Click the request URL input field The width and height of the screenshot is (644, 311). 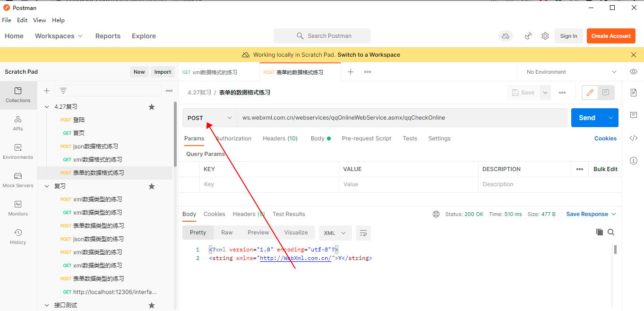(x=402, y=118)
